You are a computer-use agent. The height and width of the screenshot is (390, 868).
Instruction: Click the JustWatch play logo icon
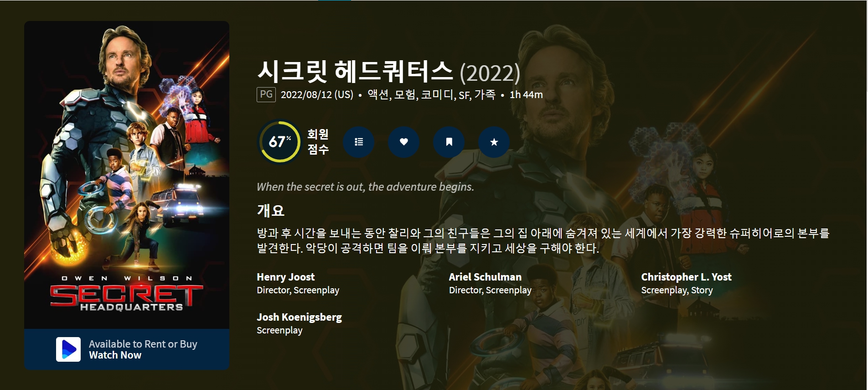point(68,349)
